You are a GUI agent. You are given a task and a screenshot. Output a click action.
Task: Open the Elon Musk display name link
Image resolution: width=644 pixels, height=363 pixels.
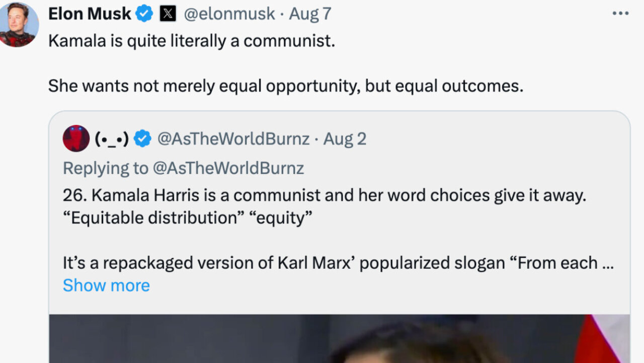[90, 14]
